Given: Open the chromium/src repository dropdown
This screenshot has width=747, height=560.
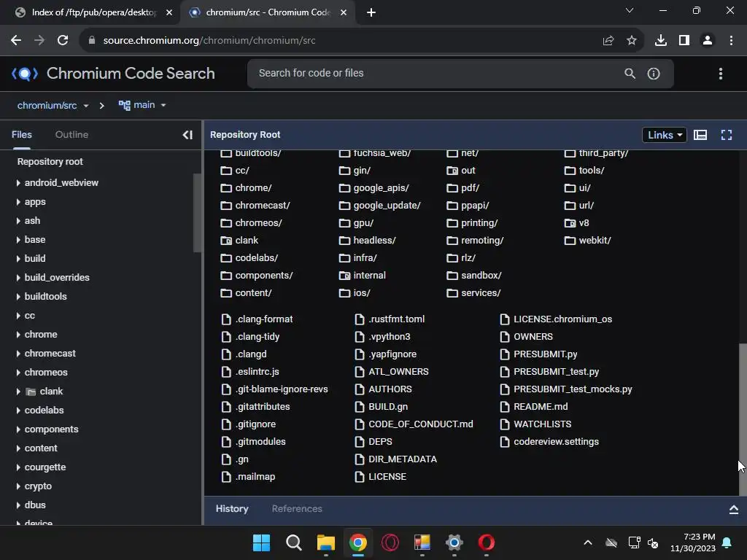Looking at the screenshot, I should pyautogui.click(x=53, y=105).
